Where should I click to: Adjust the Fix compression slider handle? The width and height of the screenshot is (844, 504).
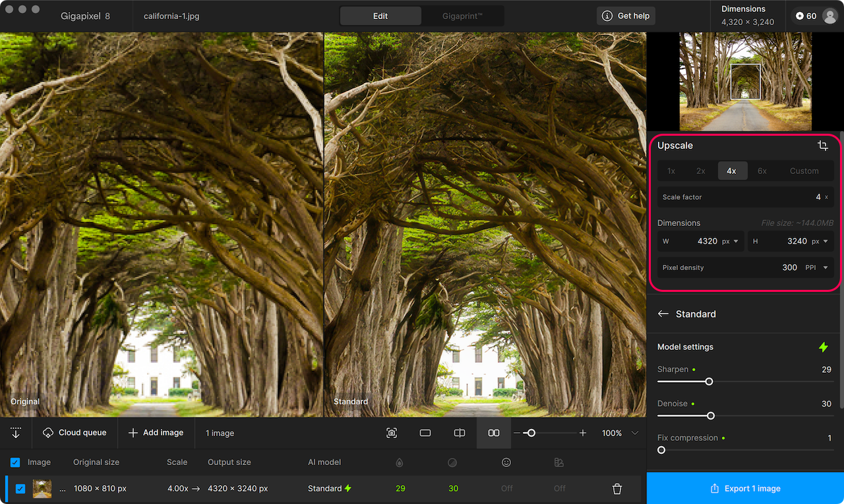[x=661, y=450]
